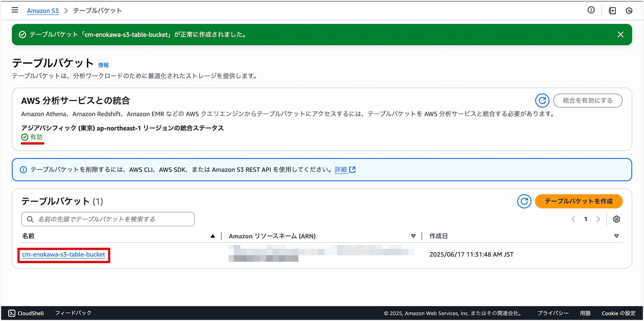
Task: Click フィードバック in the footer
Action: [x=73, y=313]
